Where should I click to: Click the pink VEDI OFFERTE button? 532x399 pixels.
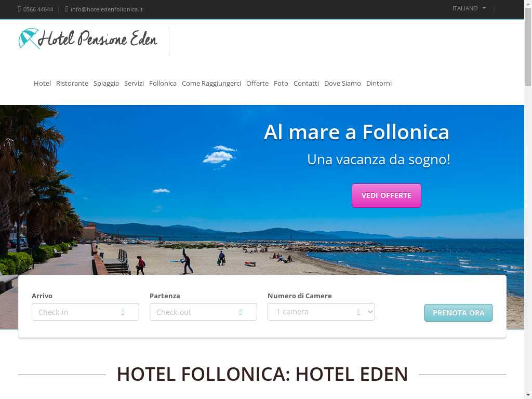(x=387, y=195)
